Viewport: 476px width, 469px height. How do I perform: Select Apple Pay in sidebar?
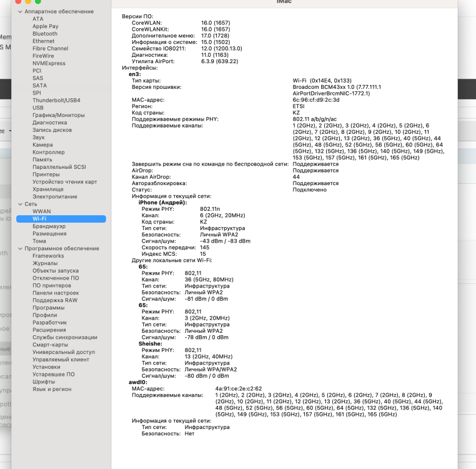[x=45, y=26]
